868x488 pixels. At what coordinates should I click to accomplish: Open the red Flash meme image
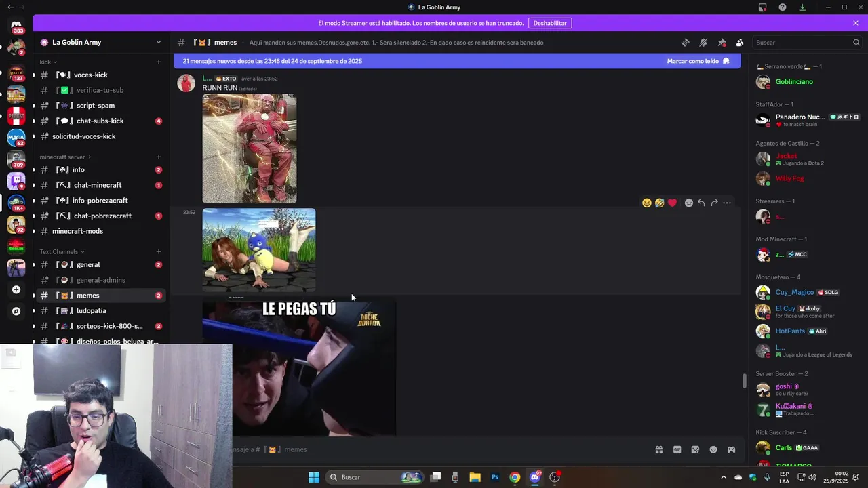(250, 148)
